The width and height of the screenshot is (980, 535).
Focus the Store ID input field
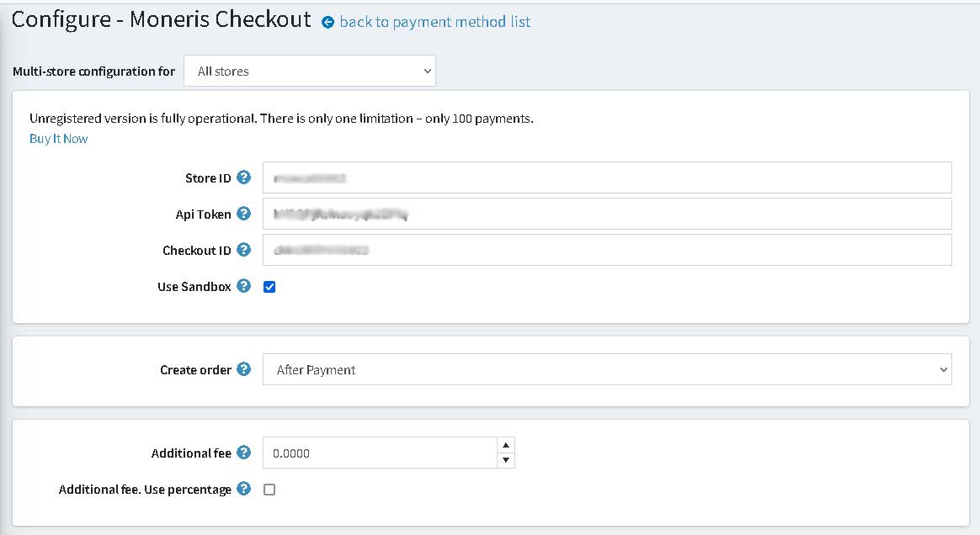[607, 177]
